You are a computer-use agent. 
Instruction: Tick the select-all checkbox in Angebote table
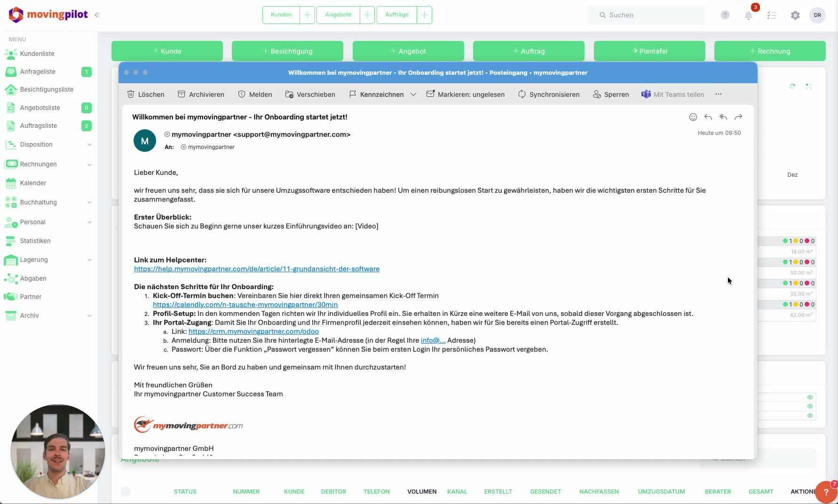126,491
